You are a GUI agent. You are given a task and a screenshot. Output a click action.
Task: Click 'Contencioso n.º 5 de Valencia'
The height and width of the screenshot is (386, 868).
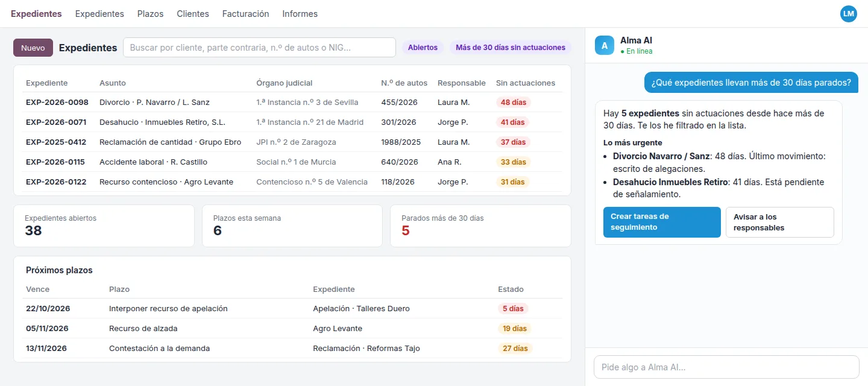[312, 182]
